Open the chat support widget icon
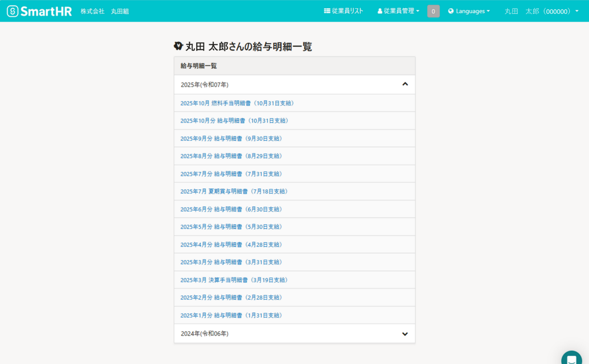 [x=571, y=359]
